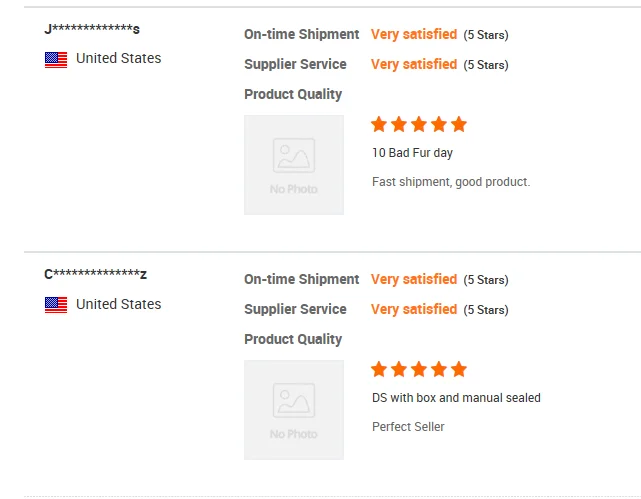
Task: Click the first star of the bottom review rating
Action: point(379,369)
